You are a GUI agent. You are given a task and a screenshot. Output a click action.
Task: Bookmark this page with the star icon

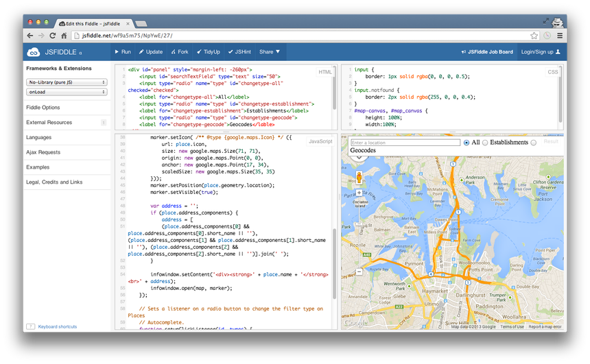click(x=534, y=36)
